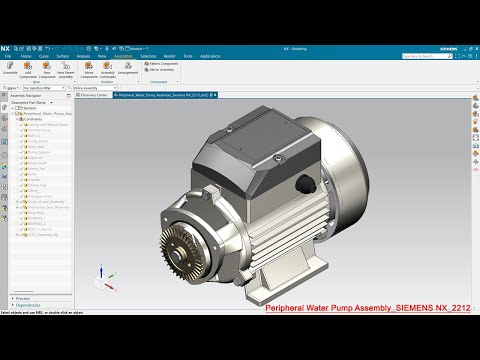The image size is (480, 360).
Task: Click the red section-plane icon in the right toolbar
Action: coord(476,170)
